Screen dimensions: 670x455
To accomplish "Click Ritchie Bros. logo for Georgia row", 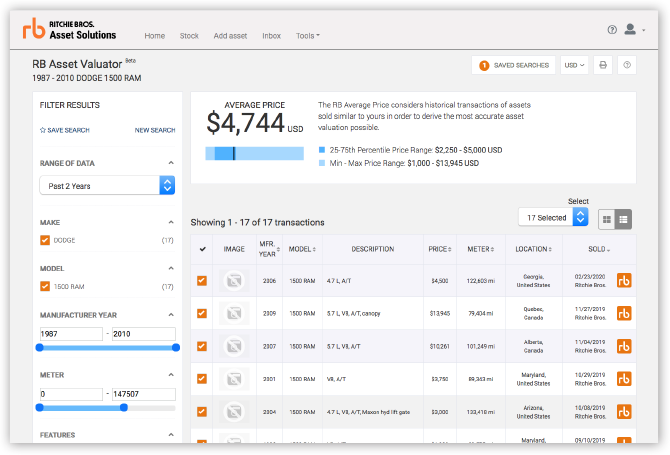I will pos(624,281).
